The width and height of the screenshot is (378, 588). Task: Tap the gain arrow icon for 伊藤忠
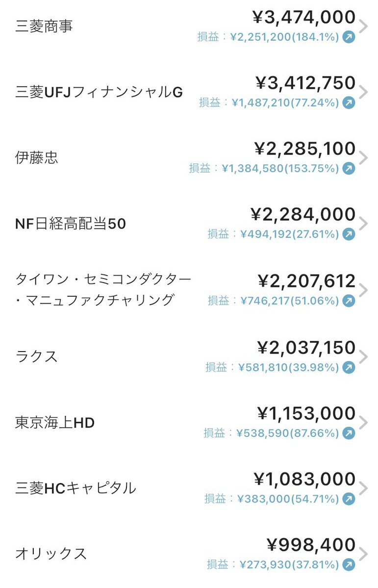[x=349, y=168]
